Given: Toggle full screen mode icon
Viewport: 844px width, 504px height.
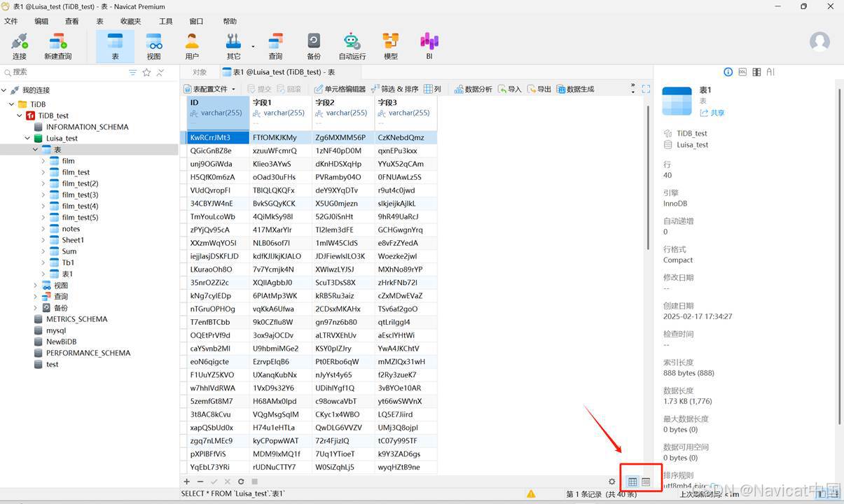Looking at the screenshot, I should click(x=646, y=89).
